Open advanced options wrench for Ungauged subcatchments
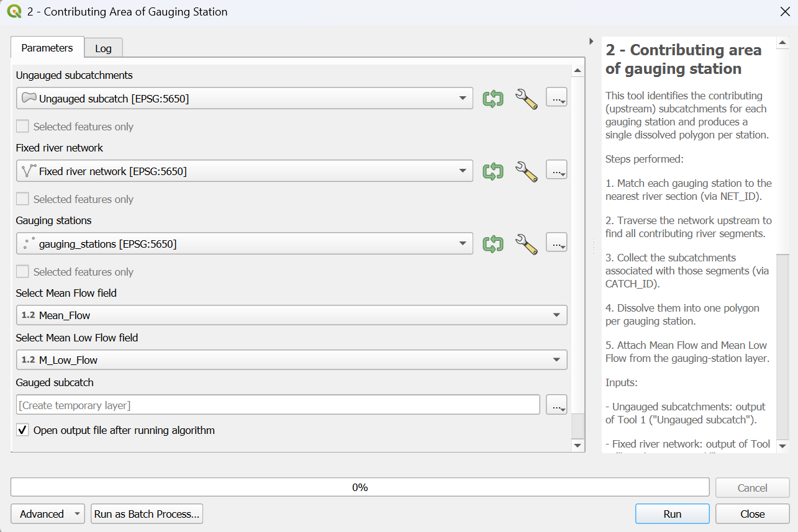 point(526,99)
